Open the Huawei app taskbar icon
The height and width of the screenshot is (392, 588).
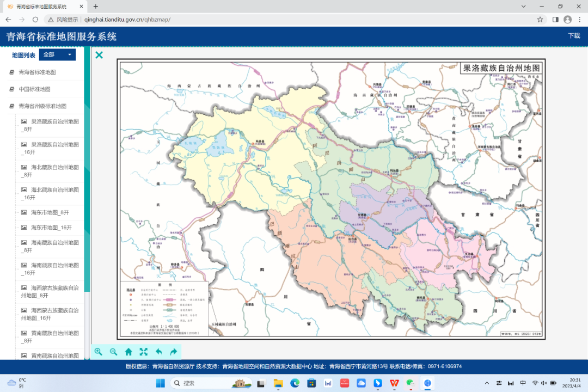pos(344,383)
